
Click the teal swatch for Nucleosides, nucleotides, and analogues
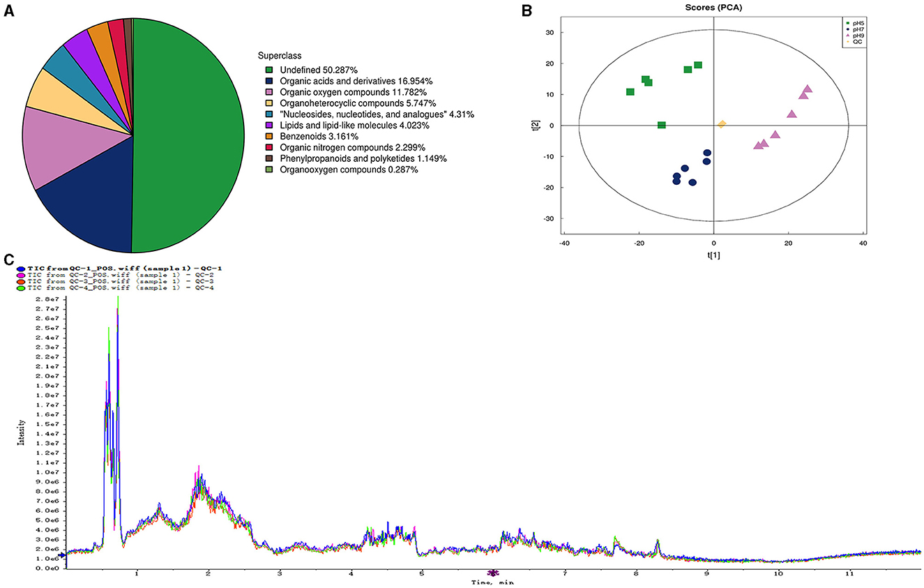point(269,114)
